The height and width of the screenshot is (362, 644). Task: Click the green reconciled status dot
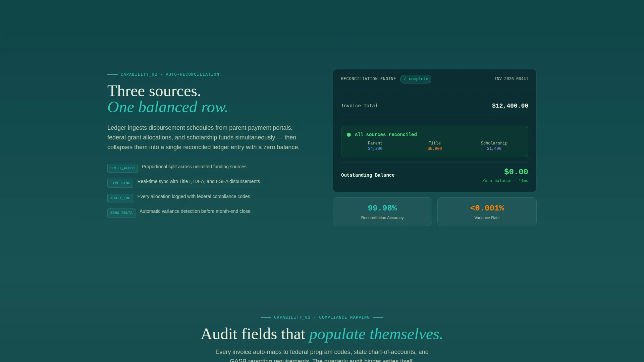point(349,135)
